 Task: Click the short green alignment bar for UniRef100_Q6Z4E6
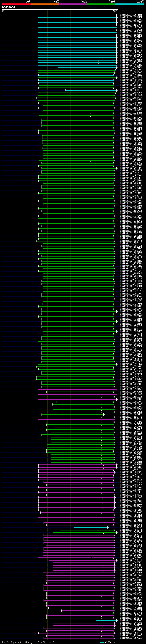tap(73, 414)
